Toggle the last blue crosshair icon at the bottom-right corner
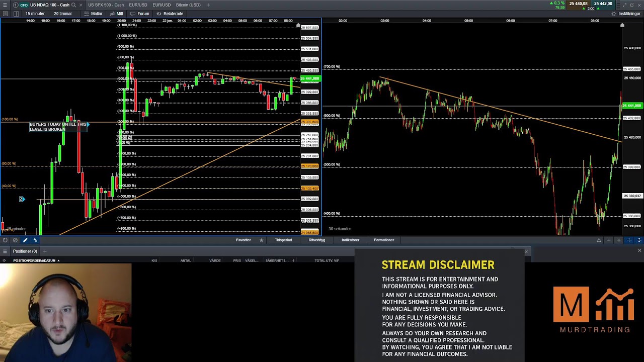 click(639, 240)
